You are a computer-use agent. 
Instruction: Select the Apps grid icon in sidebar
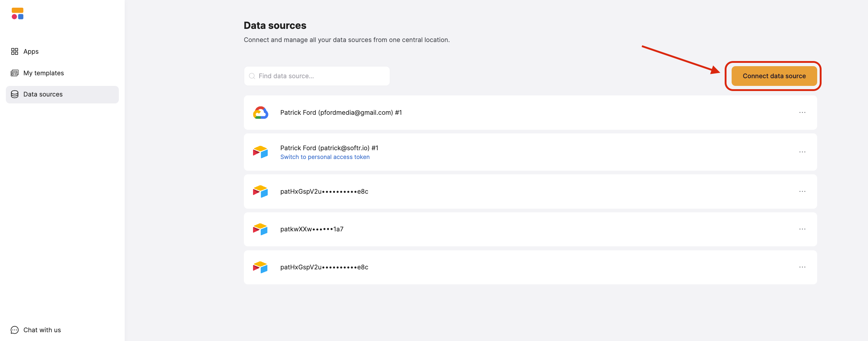[x=15, y=51]
